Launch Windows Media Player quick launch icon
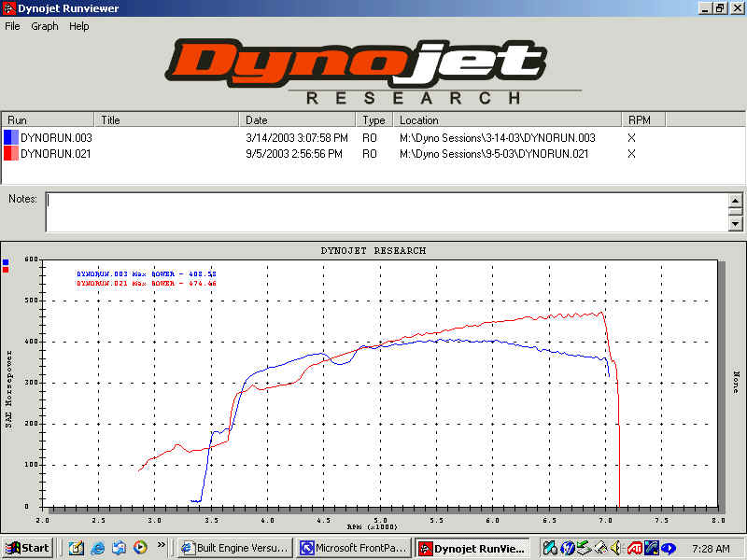This screenshot has width=747, height=560. tap(140, 548)
